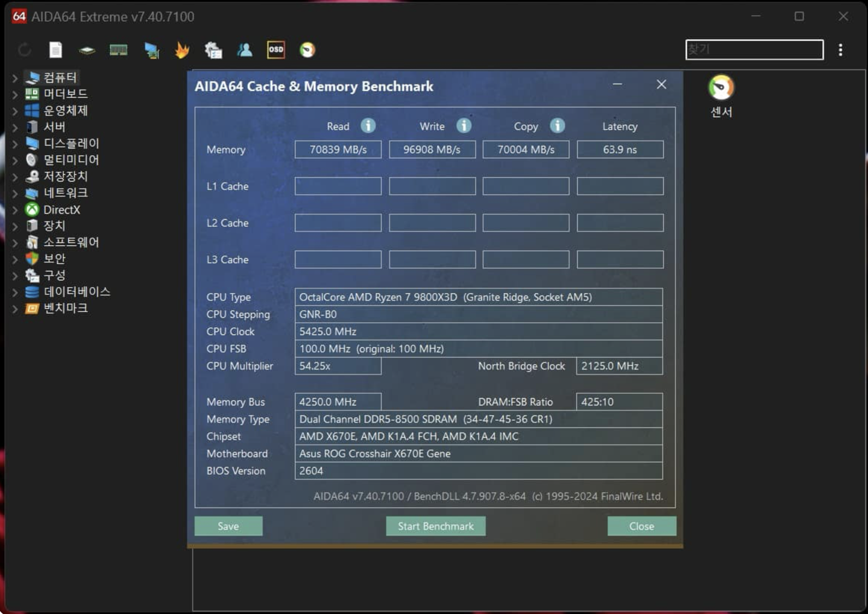This screenshot has width=868, height=614.
Task: Click the 찾기 search input field
Action: 754,50
